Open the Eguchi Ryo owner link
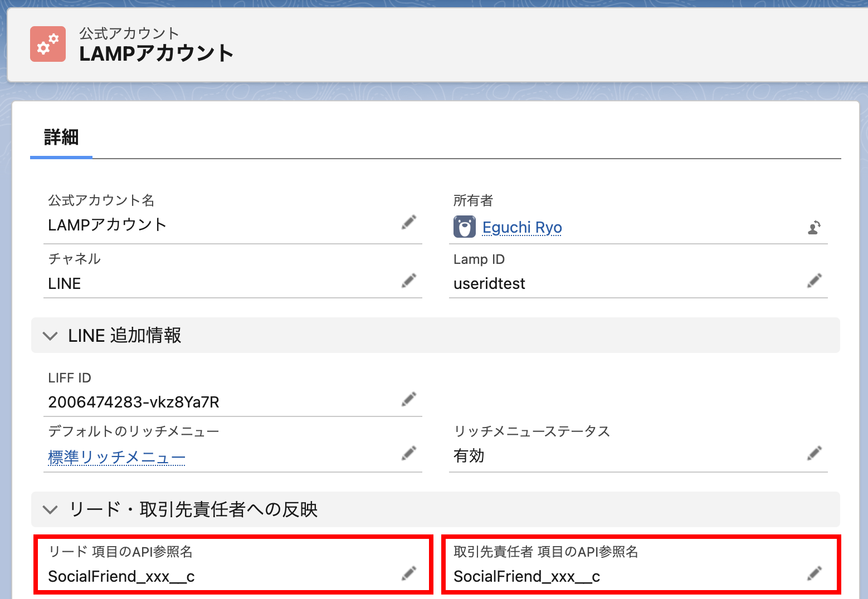Screen dimensions: 868x599 522,227
